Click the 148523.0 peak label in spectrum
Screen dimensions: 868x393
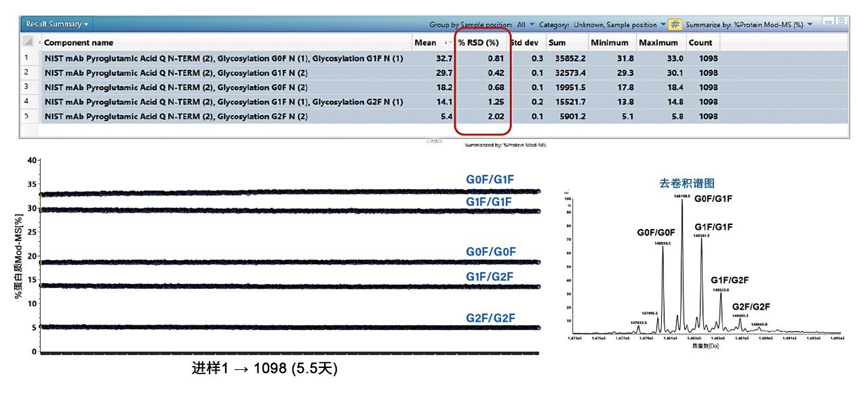tap(720, 290)
